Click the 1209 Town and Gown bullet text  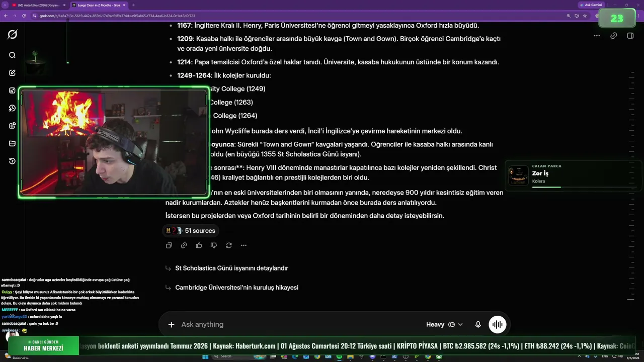pos(339,44)
